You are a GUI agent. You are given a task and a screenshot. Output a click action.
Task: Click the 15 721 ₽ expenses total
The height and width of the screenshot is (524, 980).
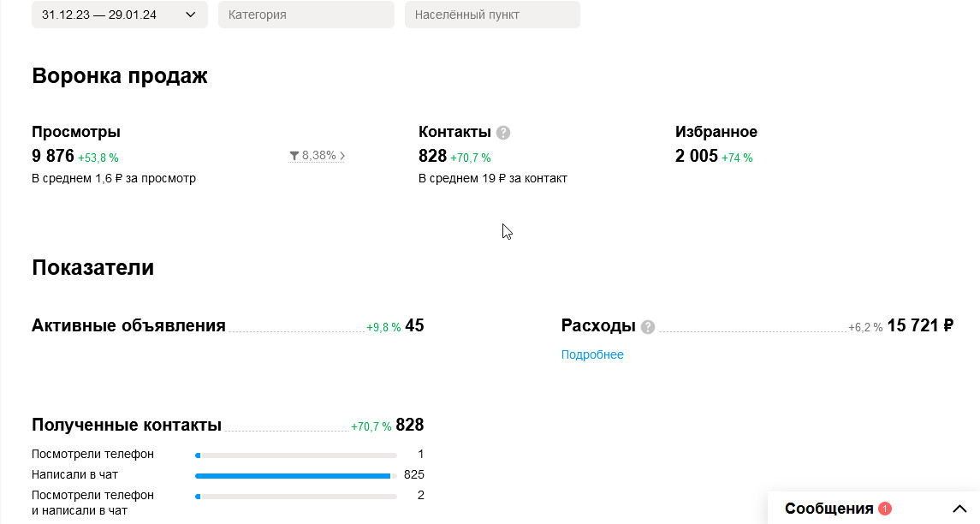[920, 325]
